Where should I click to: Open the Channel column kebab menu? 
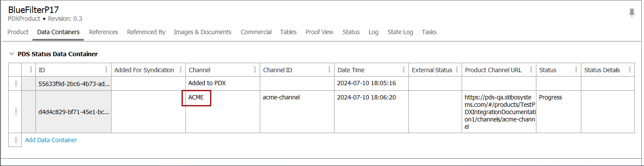255,70
